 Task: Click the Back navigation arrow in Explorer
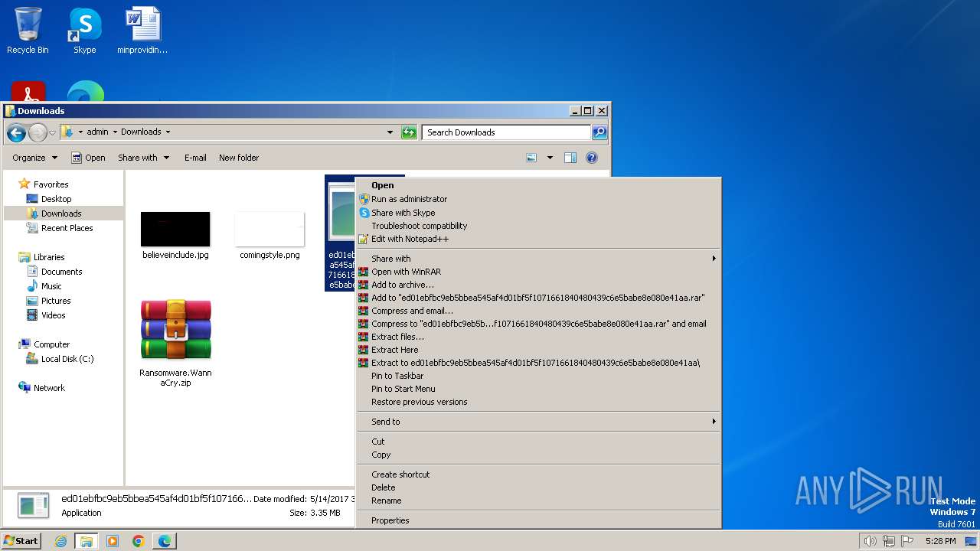click(16, 132)
